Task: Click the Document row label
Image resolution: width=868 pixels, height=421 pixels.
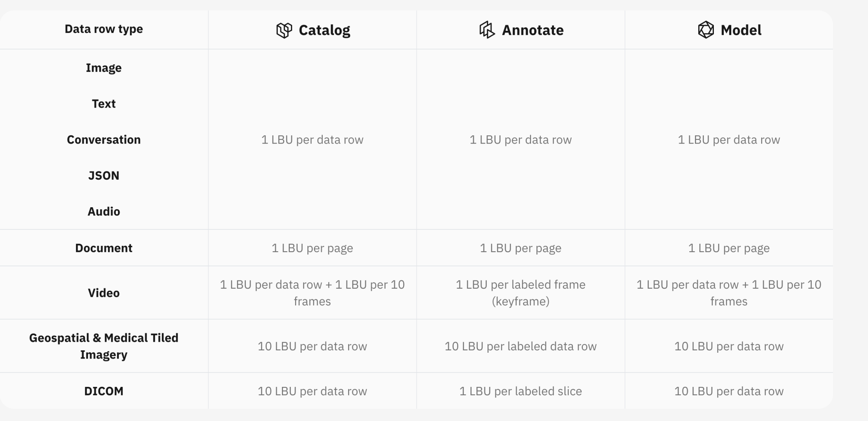Action: pos(104,248)
